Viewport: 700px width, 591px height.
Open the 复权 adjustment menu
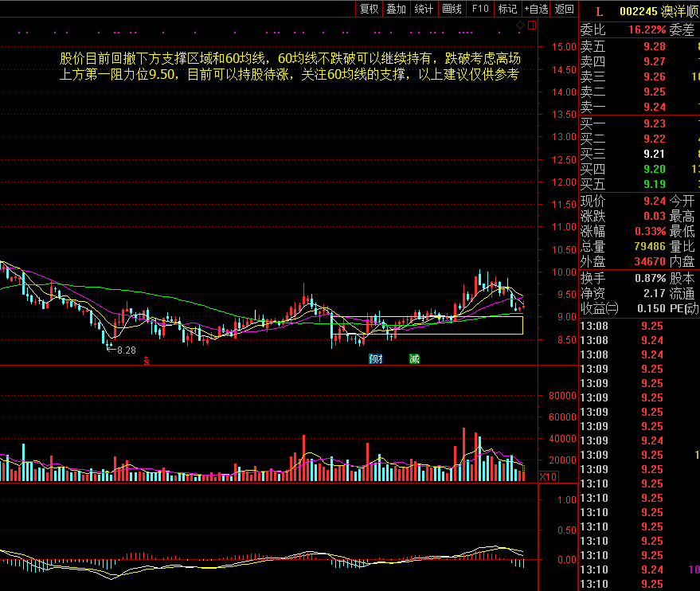pyautogui.click(x=369, y=9)
